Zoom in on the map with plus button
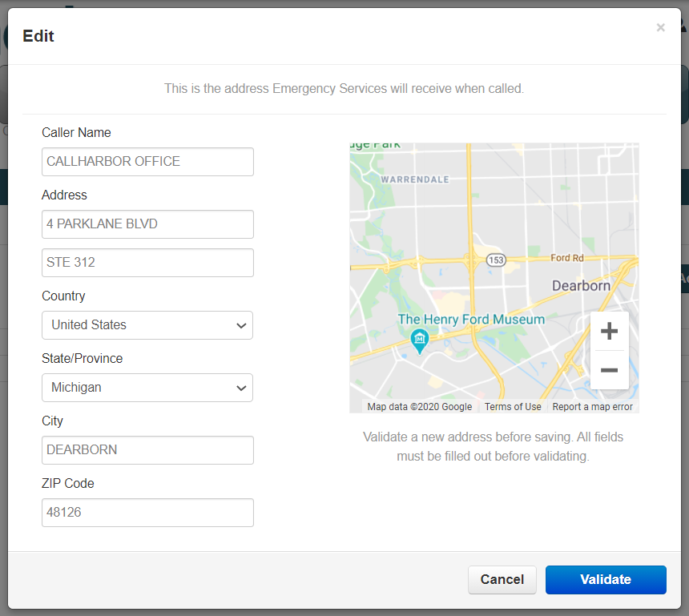This screenshot has width=689, height=616. pos(609,331)
